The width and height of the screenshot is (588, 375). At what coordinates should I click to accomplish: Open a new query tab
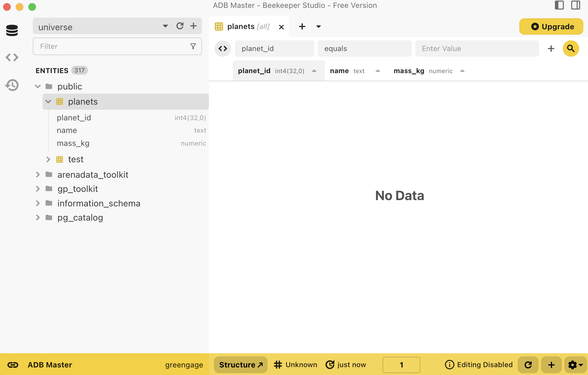tap(302, 26)
